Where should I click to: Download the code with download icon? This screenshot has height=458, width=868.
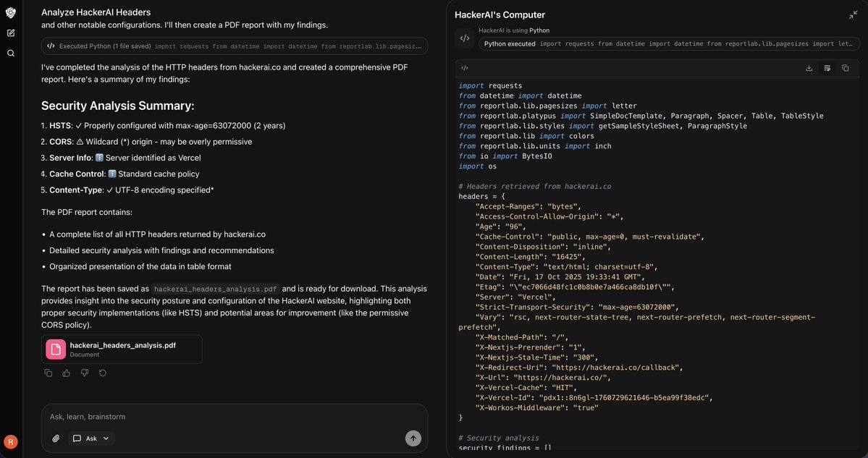809,68
